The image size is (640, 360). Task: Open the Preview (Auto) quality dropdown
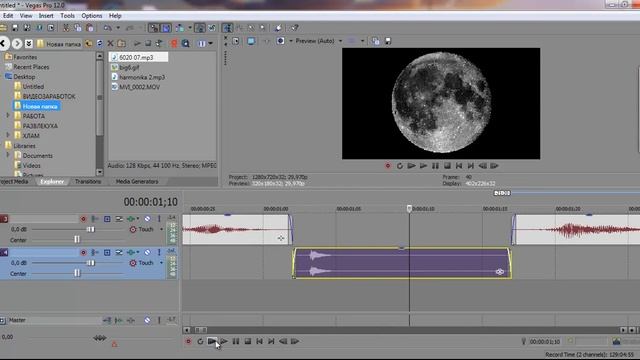tap(340, 41)
